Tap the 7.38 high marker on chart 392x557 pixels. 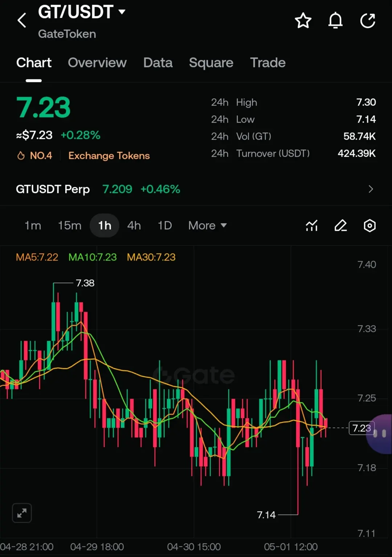85,283
